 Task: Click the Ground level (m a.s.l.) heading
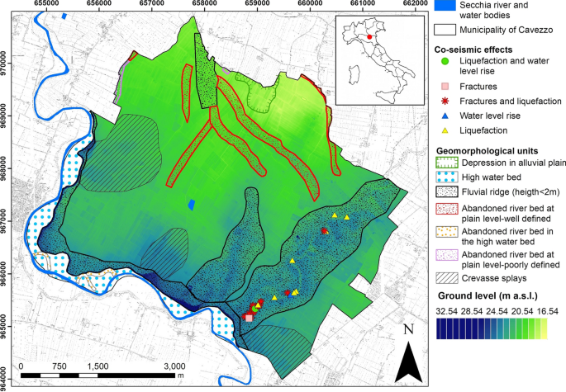pyautogui.click(x=488, y=296)
